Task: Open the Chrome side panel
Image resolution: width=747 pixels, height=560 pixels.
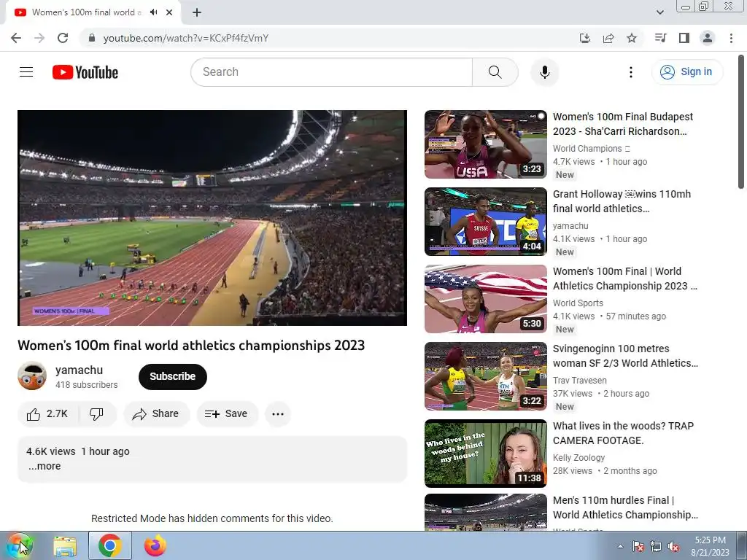Action: (684, 38)
